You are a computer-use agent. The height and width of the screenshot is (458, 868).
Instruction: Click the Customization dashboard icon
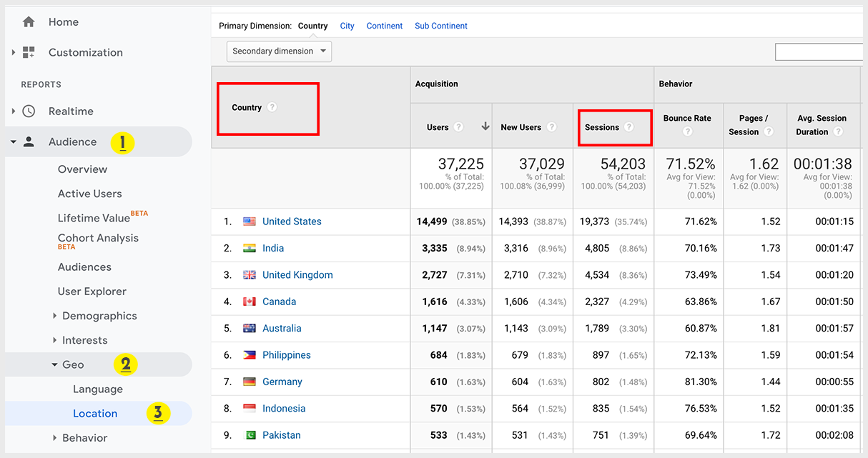click(x=29, y=52)
